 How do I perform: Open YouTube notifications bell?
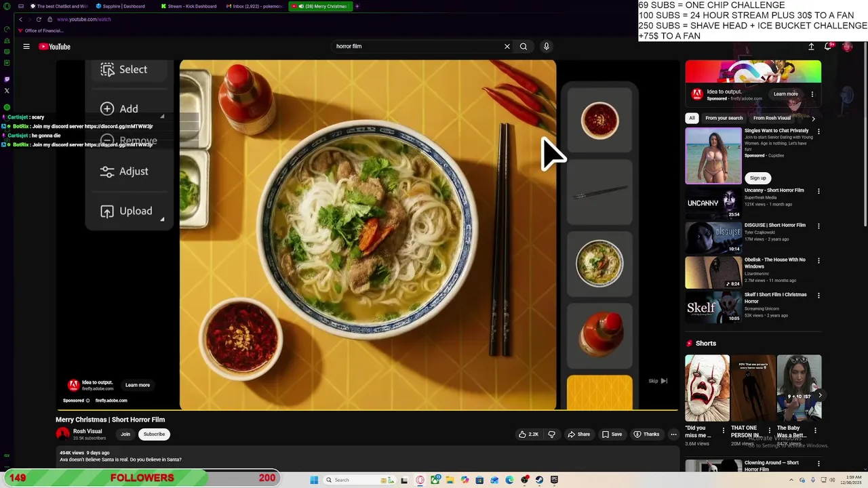coord(828,47)
